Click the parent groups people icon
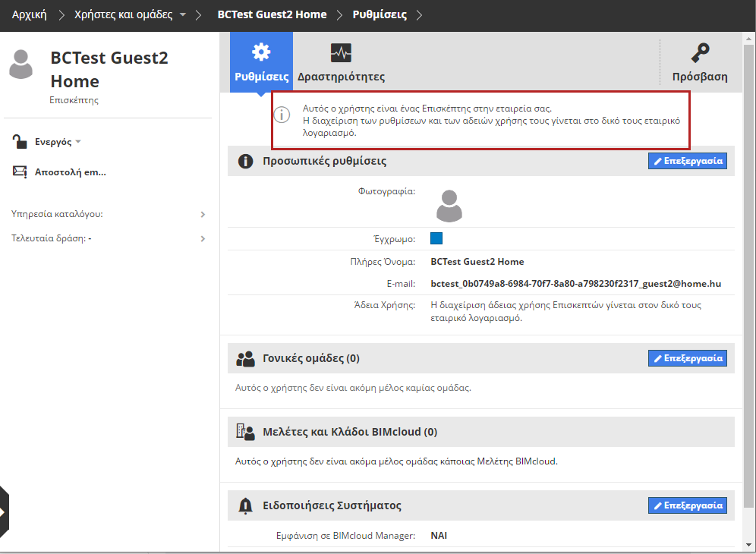Image resolution: width=756 pixels, height=554 pixels. click(x=245, y=359)
